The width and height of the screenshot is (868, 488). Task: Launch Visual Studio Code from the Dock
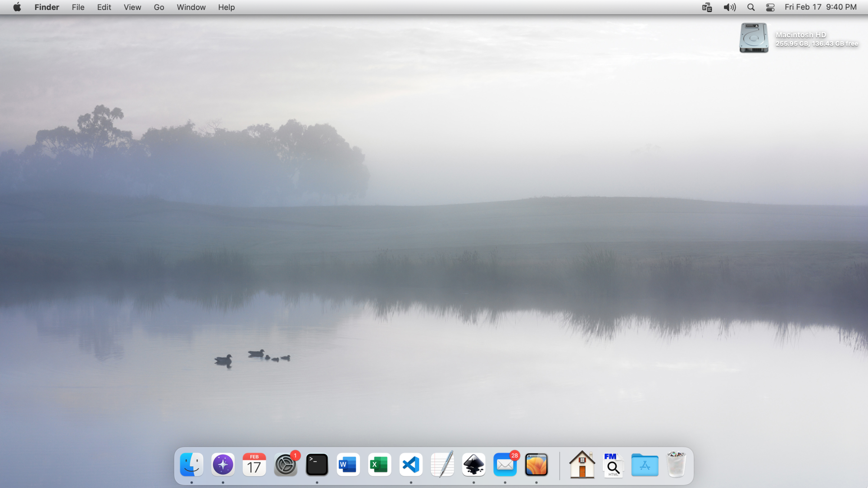pyautogui.click(x=411, y=465)
